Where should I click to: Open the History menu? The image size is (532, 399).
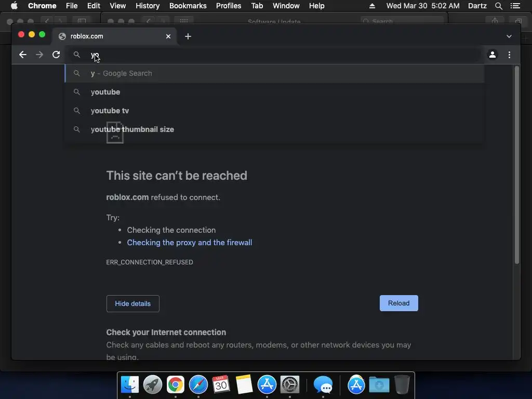(x=148, y=6)
